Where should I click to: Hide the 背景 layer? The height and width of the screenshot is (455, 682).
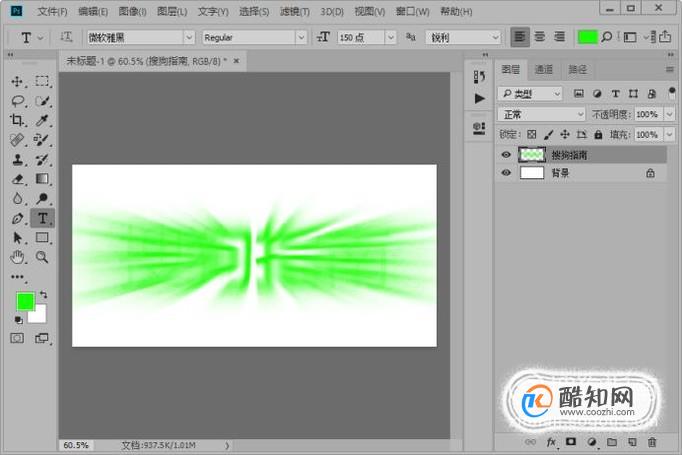coord(506,173)
